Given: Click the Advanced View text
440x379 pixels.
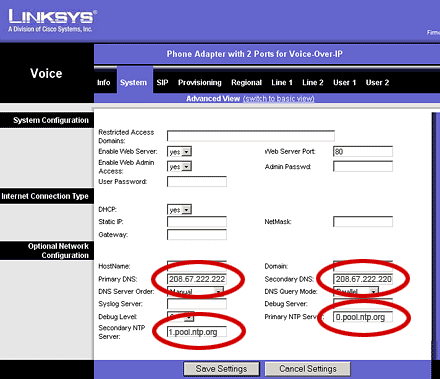Looking at the screenshot, I should tap(213, 99).
